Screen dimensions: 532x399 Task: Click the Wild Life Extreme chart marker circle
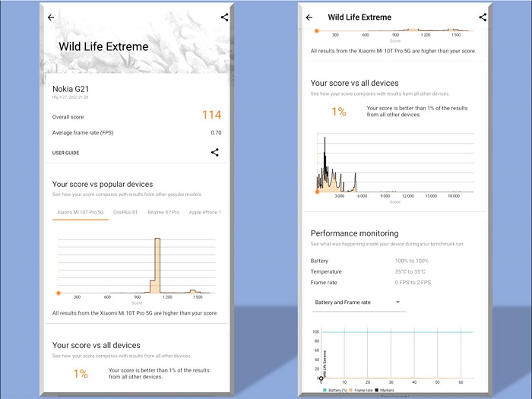[321, 378]
